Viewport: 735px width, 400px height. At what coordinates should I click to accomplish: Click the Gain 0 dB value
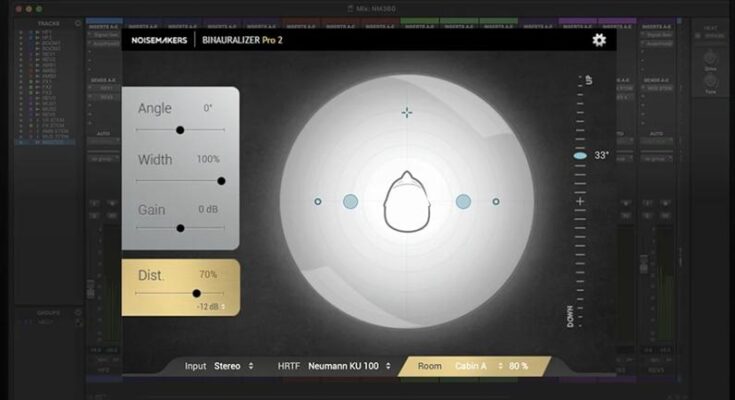(208, 209)
